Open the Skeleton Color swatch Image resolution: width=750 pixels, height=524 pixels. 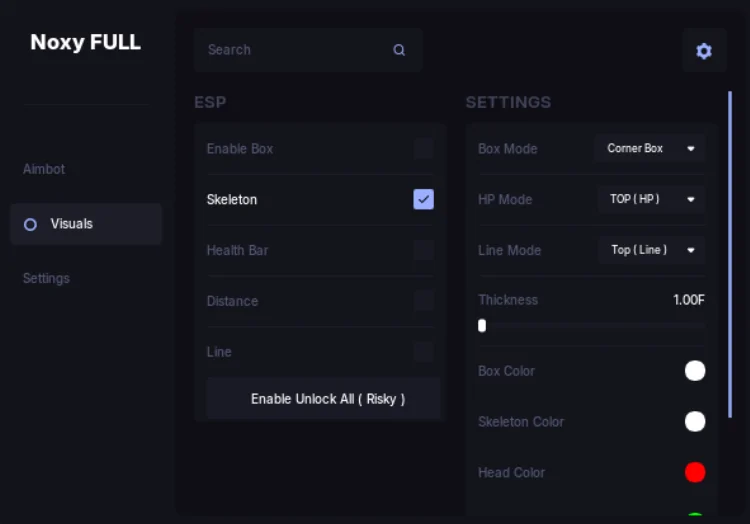click(695, 421)
